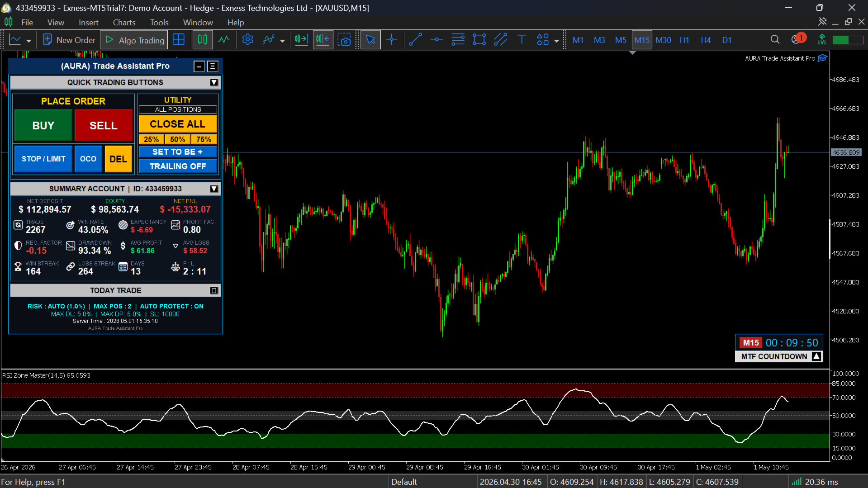Screen dimensions: 868x488
Task: Click the chart screenshot camera icon
Action: (x=345, y=40)
